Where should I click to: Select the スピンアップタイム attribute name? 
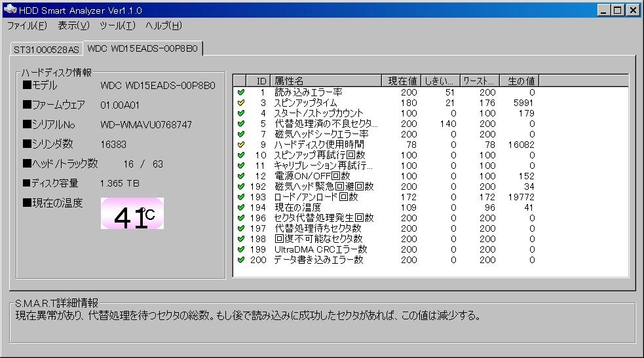[x=305, y=103]
